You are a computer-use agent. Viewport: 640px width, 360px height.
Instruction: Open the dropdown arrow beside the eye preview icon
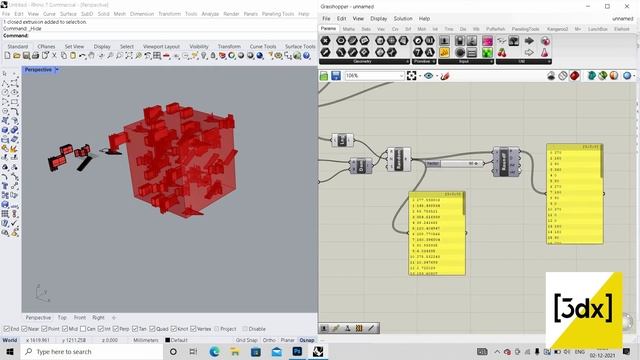[437, 76]
